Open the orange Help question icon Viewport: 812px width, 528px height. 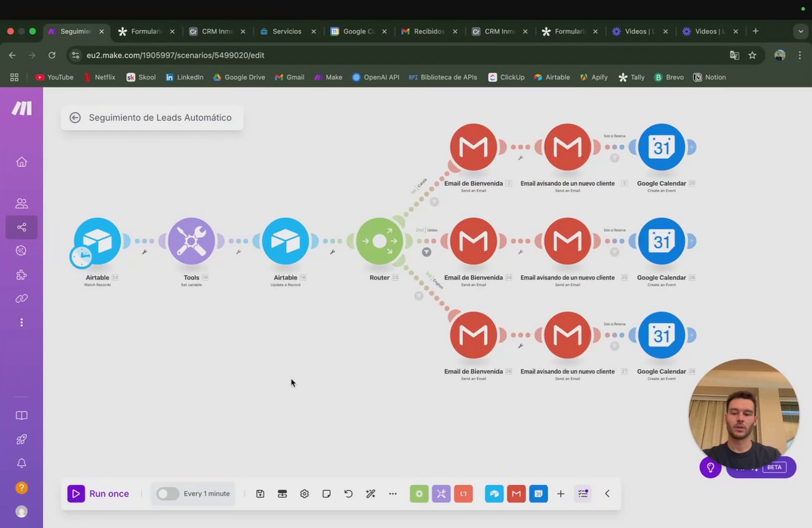click(22, 487)
